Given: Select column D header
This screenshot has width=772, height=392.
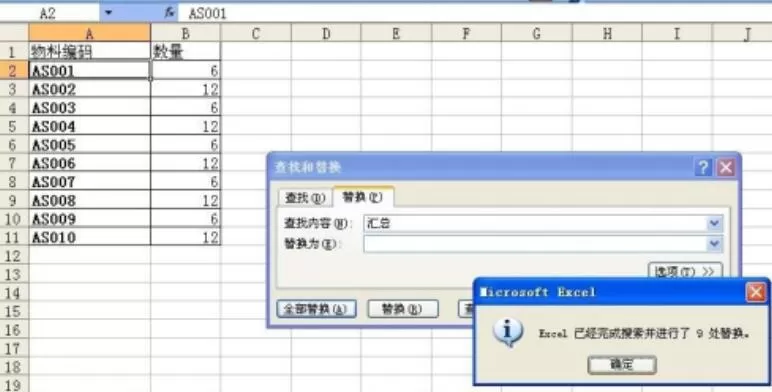Looking at the screenshot, I should 326,33.
